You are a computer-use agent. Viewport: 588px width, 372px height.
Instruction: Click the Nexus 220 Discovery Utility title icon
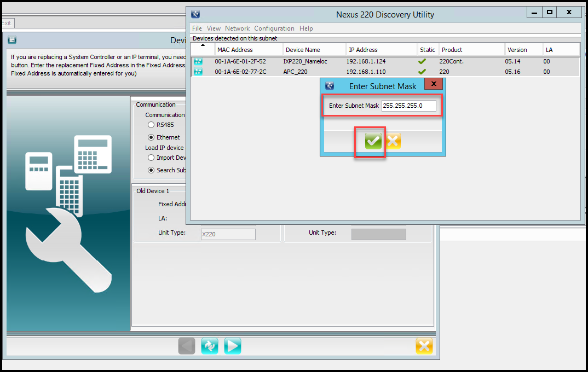click(195, 14)
